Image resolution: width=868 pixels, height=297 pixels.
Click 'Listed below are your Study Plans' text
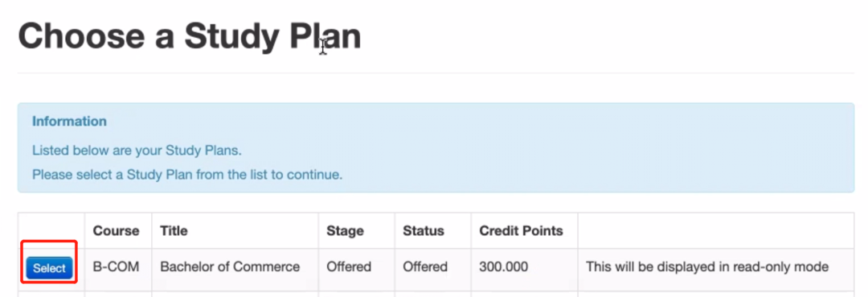tap(137, 151)
